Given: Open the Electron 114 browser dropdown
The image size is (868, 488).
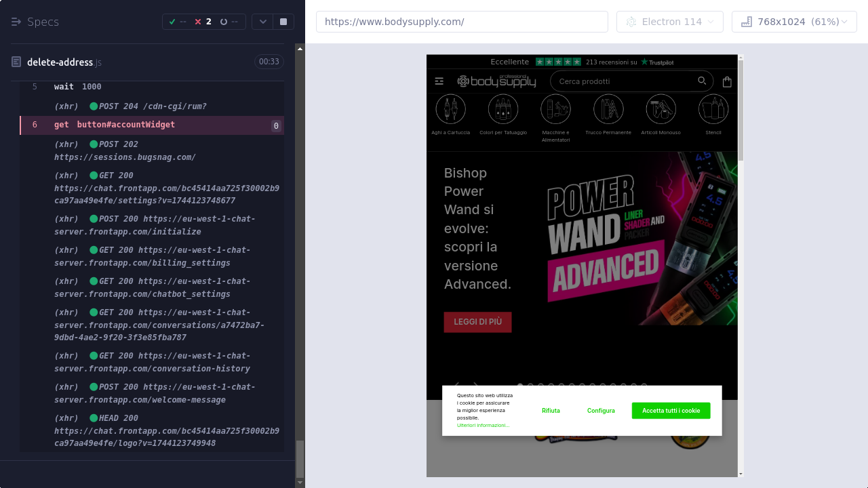Looking at the screenshot, I should tap(669, 22).
